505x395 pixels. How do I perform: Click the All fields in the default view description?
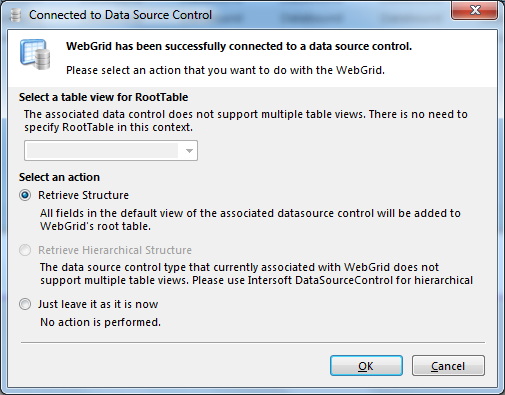(x=250, y=220)
